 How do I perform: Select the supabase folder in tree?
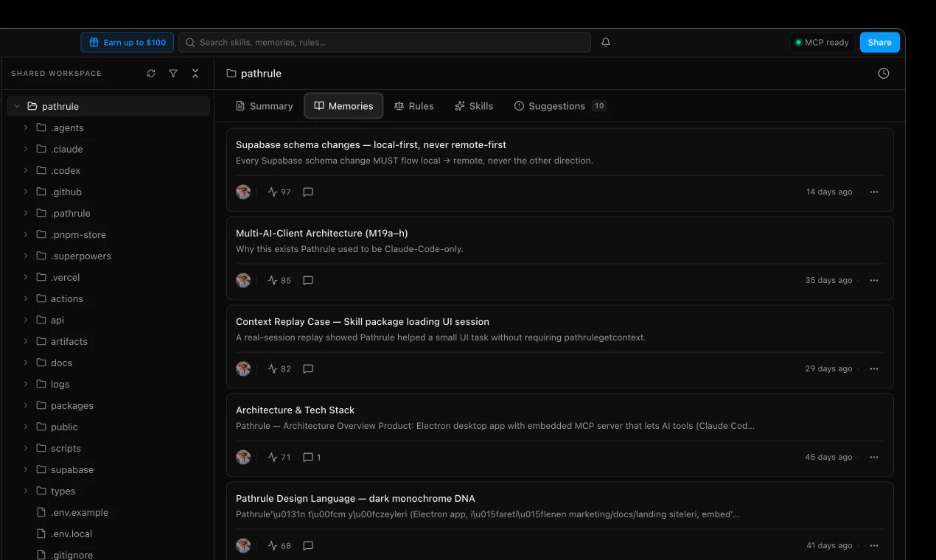108,470
